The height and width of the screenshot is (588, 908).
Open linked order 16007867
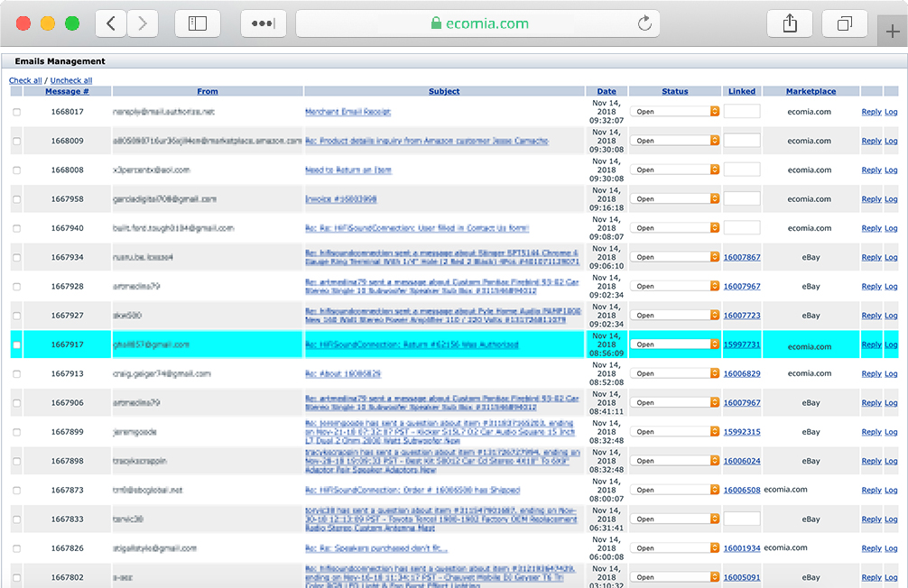741,257
